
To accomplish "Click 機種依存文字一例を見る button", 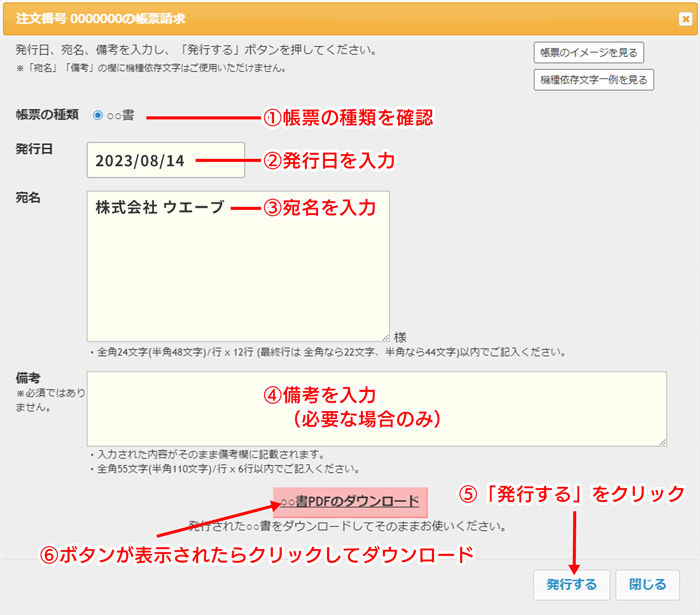I will point(594,80).
